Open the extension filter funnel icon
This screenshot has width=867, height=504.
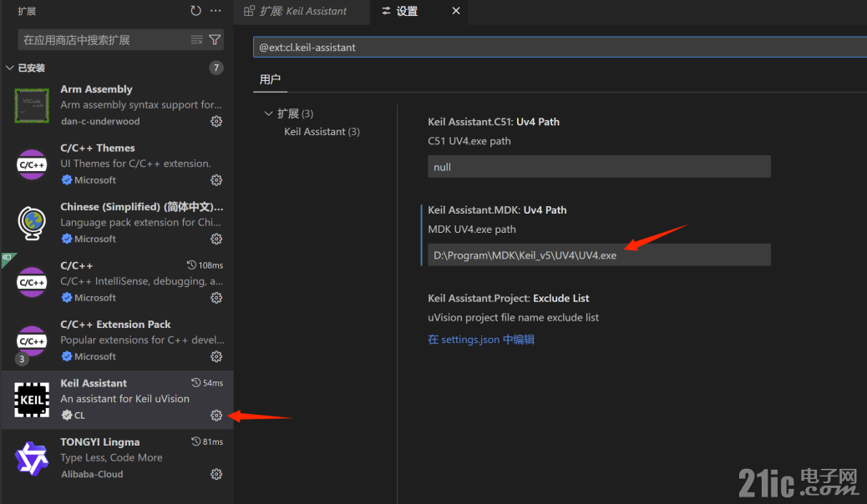tap(215, 39)
